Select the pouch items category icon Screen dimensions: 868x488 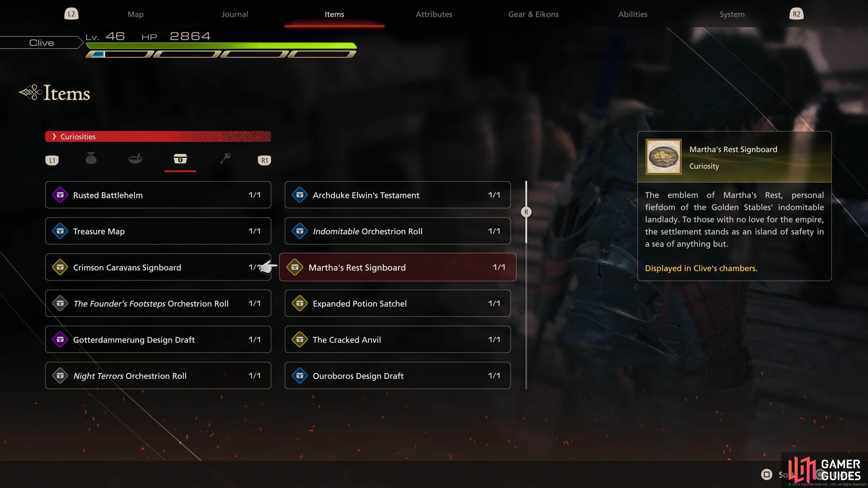pos(91,158)
